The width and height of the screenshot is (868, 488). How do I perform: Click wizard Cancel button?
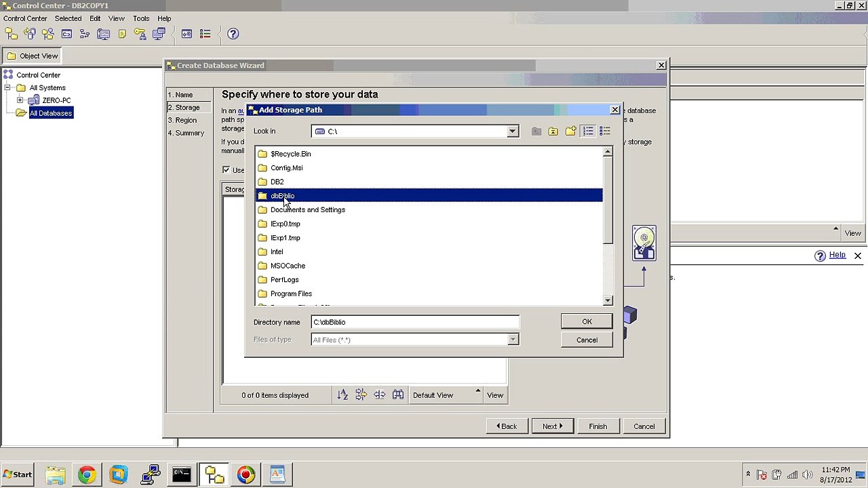pos(644,426)
